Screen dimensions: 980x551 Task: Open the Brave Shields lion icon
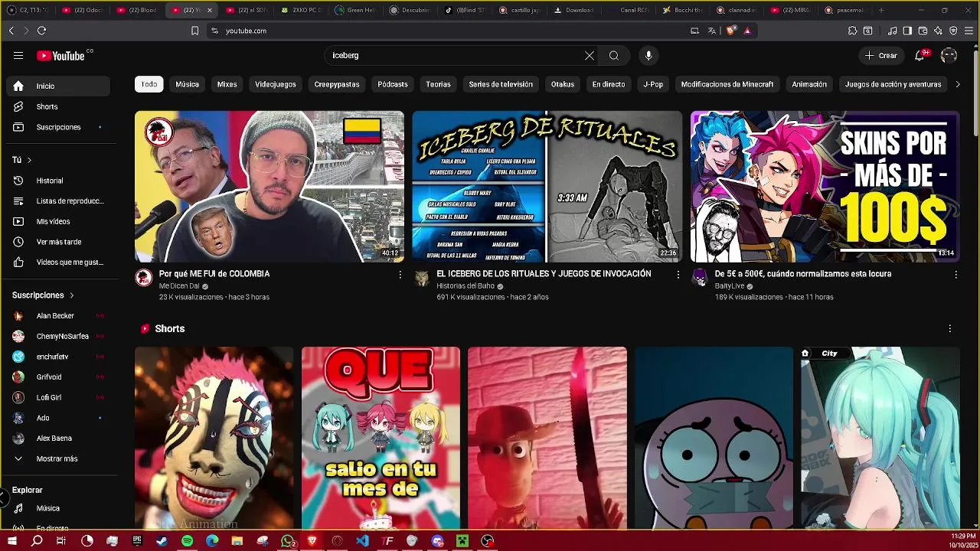pos(730,31)
